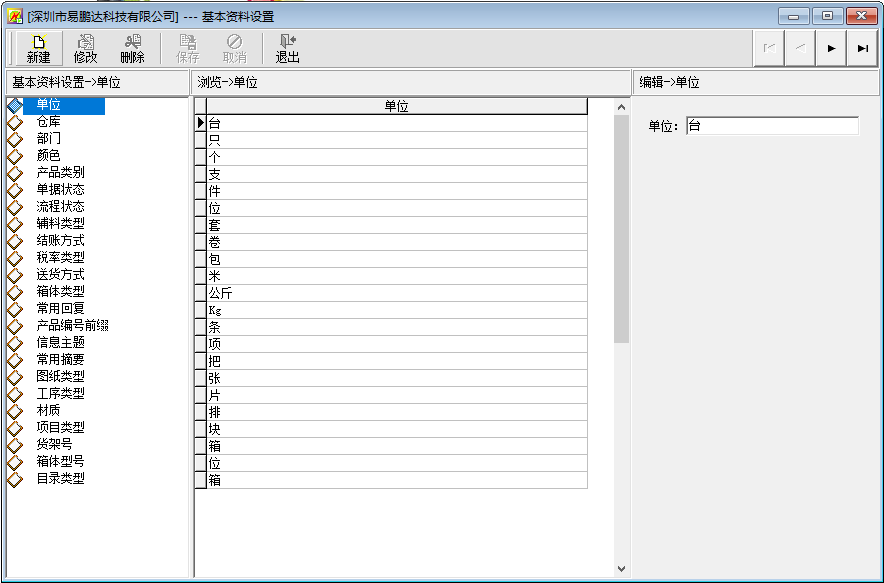Click the diamond icon beside 结账方式
The width and height of the screenshot is (884, 583).
15,241
